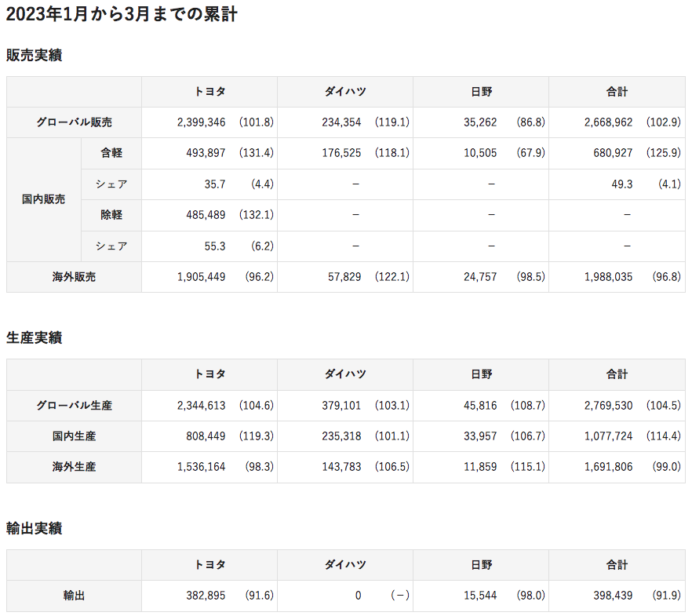Viewport: 692px width, 616px height.
Task: Click Daihatsu's global sales value 234,354
Action: click(x=341, y=122)
